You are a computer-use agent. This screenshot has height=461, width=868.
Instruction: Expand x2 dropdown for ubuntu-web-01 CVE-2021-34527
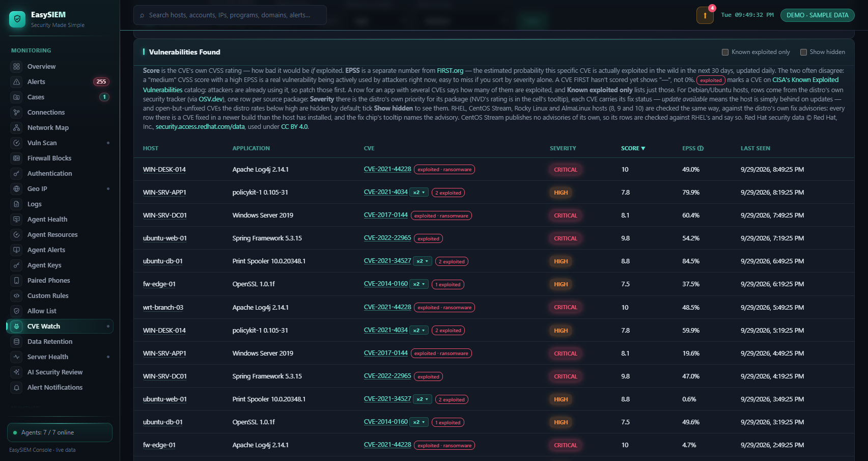(x=423, y=399)
